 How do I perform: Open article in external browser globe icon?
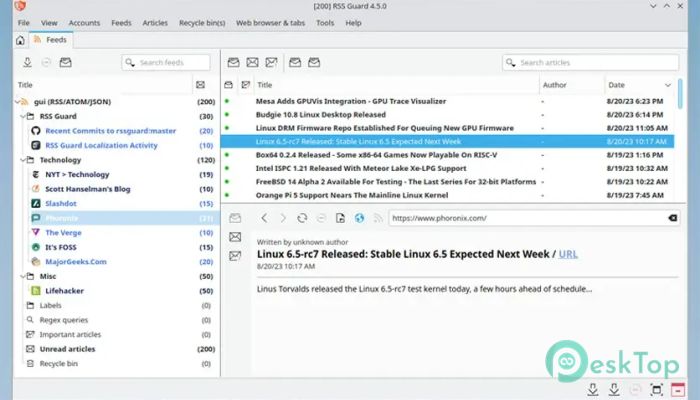click(359, 218)
